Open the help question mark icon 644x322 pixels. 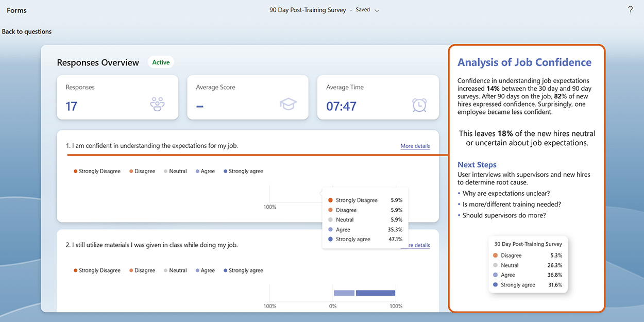[630, 10]
